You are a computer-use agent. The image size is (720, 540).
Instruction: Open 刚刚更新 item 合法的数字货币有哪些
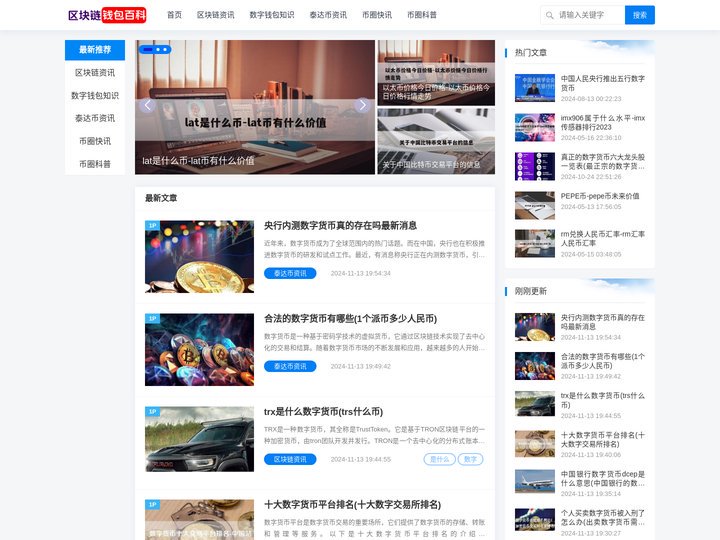coord(602,361)
